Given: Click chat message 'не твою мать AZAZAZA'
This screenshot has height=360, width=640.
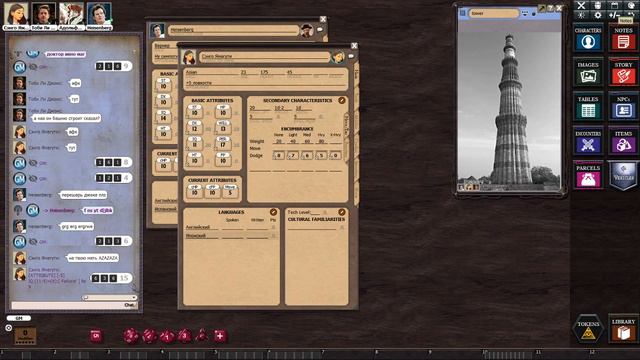Looking at the screenshot, I should [93, 258].
